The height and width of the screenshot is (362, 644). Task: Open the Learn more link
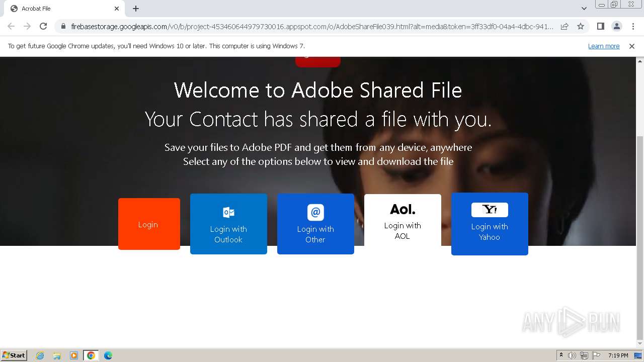(604, 46)
